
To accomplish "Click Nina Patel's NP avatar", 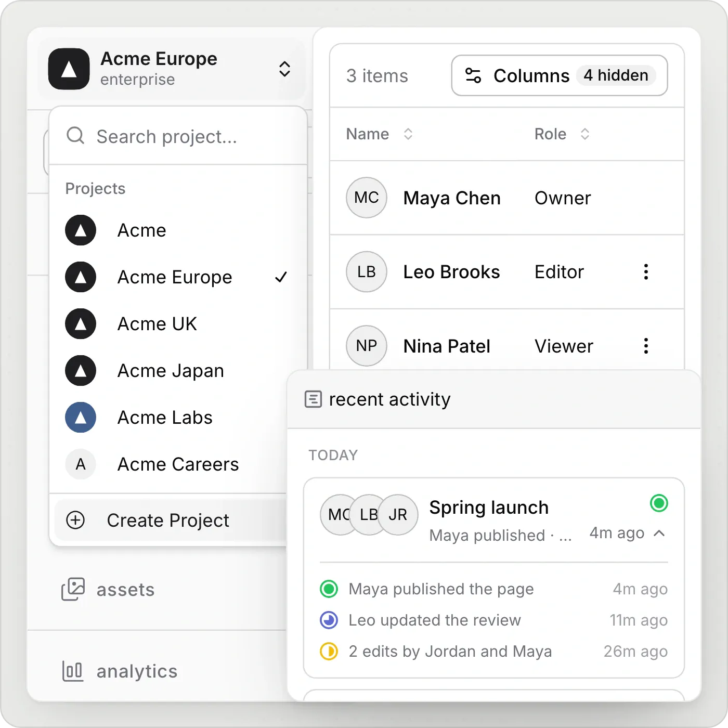I will click(x=367, y=346).
